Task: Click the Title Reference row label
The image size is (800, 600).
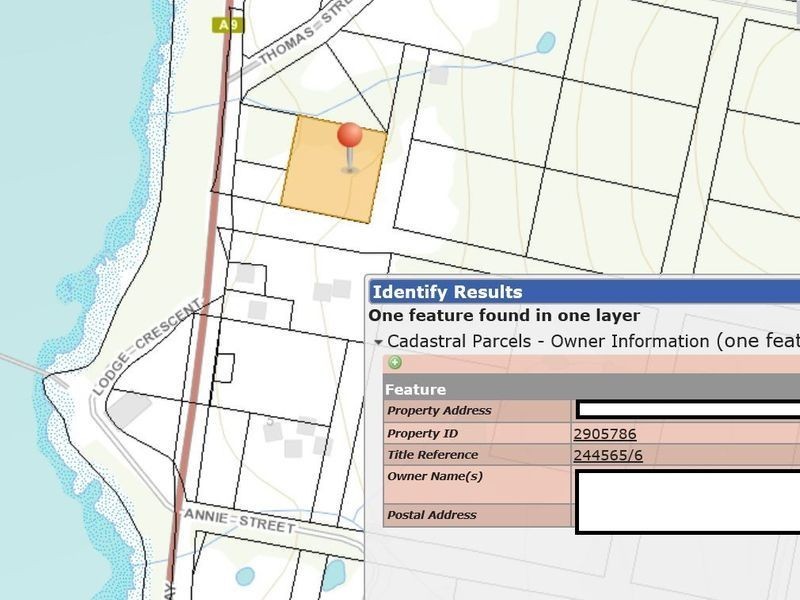Action: (433, 455)
